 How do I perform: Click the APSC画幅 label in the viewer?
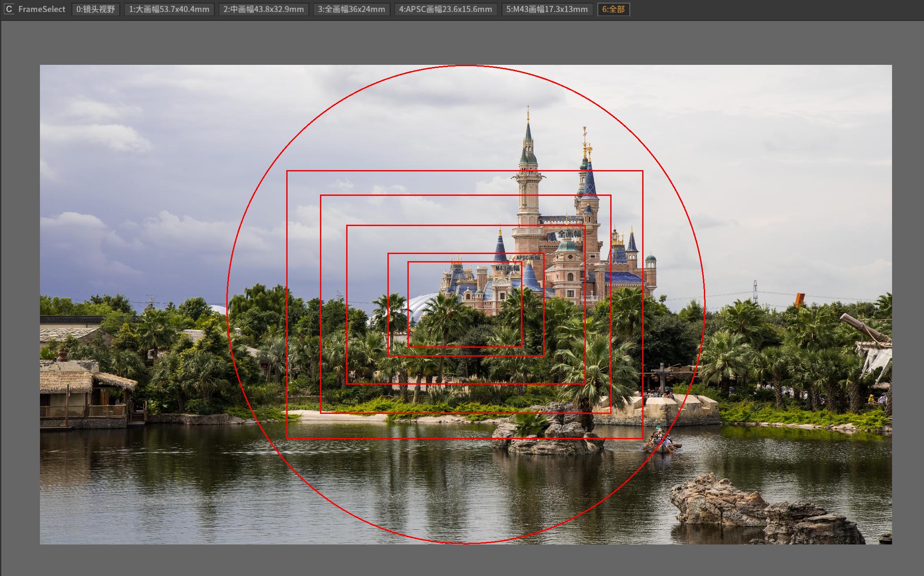[x=528, y=258]
